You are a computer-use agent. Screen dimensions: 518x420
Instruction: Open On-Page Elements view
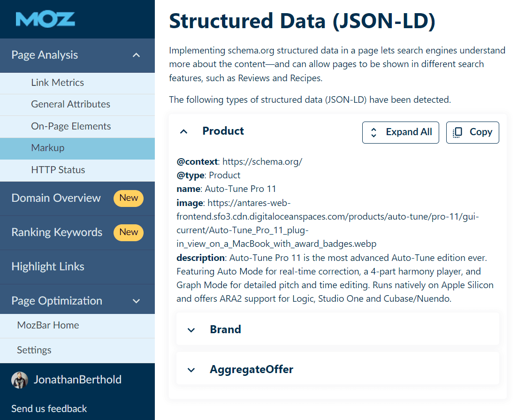(x=71, y=126)
